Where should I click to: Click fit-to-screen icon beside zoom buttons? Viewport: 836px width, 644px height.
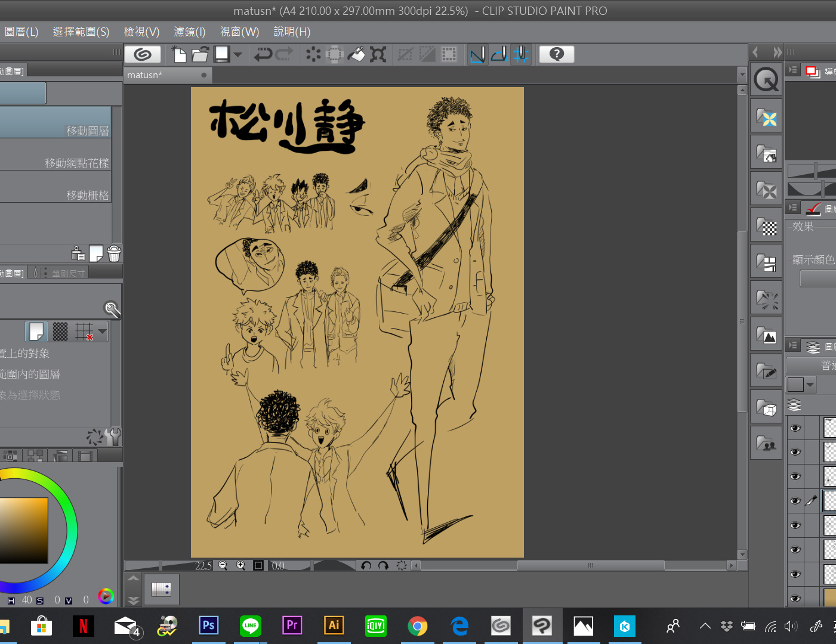(258, 565)
